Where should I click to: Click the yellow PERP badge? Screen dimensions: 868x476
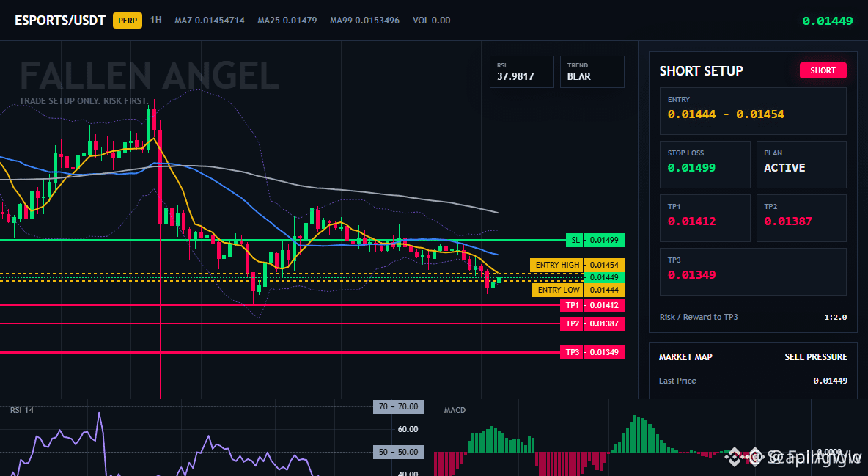click(128, 21)
